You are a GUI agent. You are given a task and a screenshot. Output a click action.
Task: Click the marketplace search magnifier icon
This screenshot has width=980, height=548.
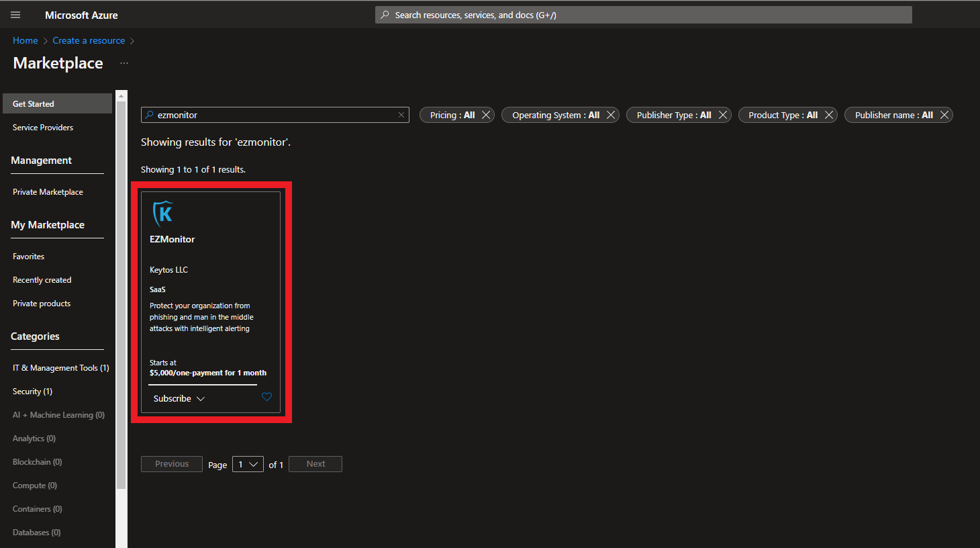click(x=150, y=115)
